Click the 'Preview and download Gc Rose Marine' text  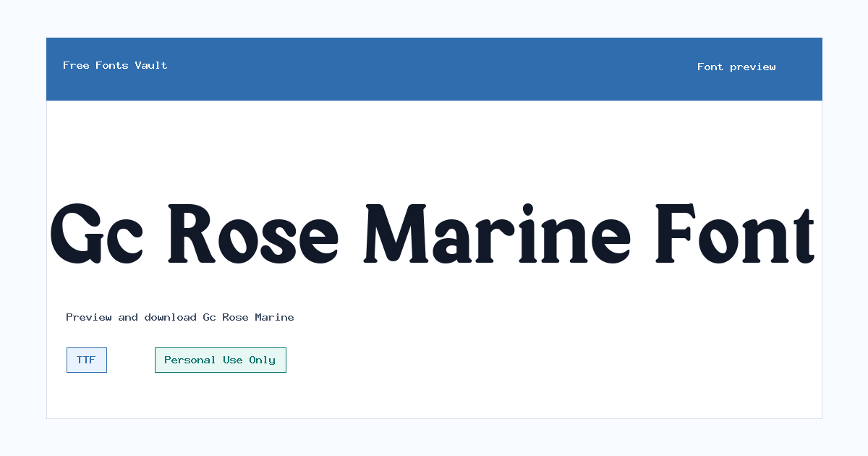click(180, 317)
